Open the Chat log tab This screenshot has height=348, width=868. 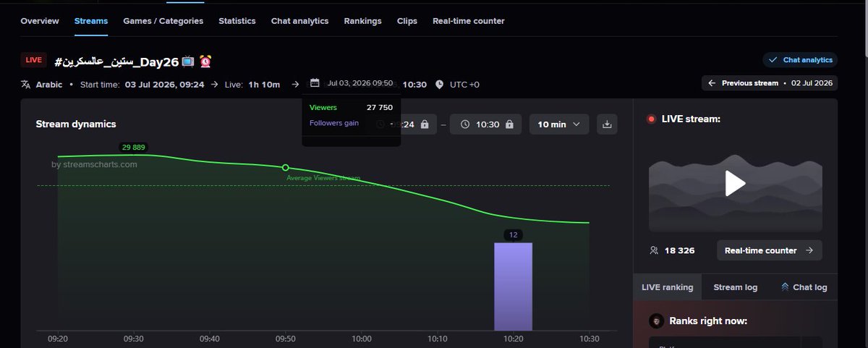[804, 287]
